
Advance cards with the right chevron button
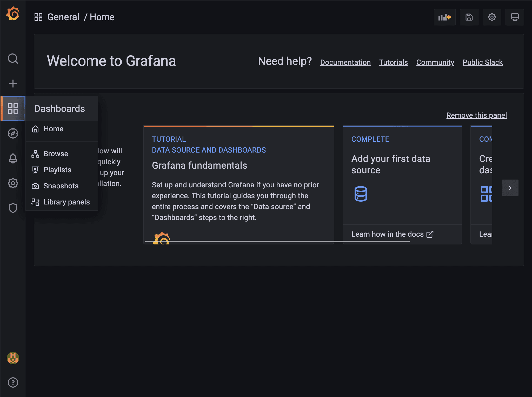tap(510, 188)
